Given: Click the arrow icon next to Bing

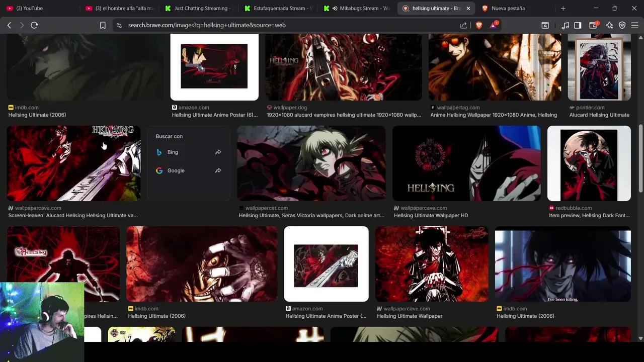Looking at the screenshot, I should (218, 152).
